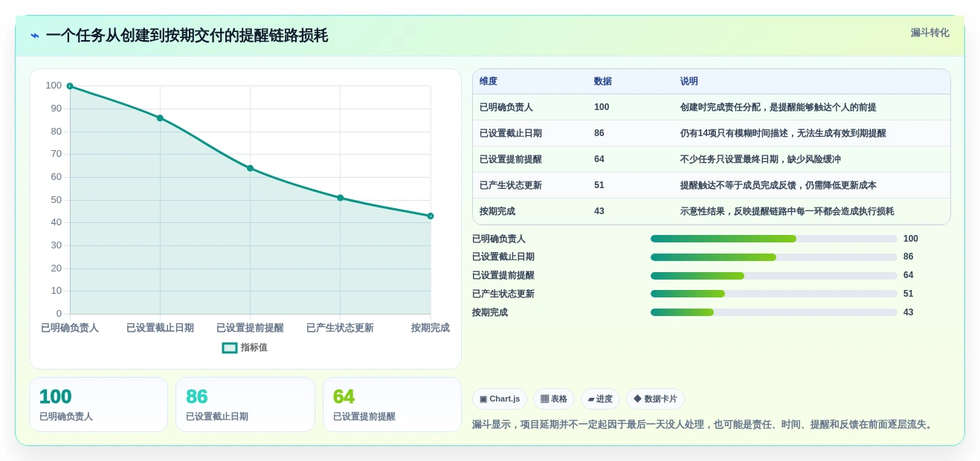The height and width of the screenshot is (461, 980).
Task: Toggle the 指标值 legend box
Action: [x=230, y=347]
